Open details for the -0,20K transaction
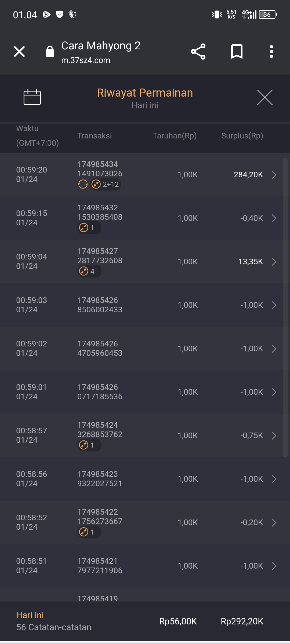290x644 pixels. coord(274,522)
